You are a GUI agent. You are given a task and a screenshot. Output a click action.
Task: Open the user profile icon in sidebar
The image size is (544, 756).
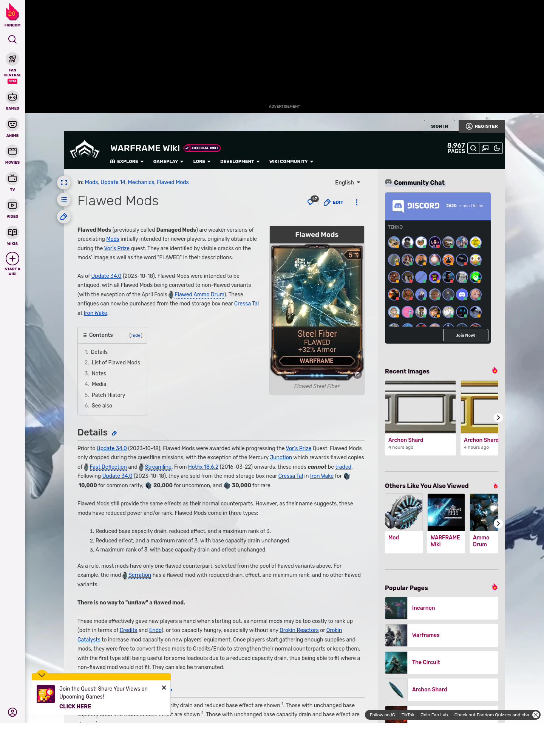pos(12,712)
